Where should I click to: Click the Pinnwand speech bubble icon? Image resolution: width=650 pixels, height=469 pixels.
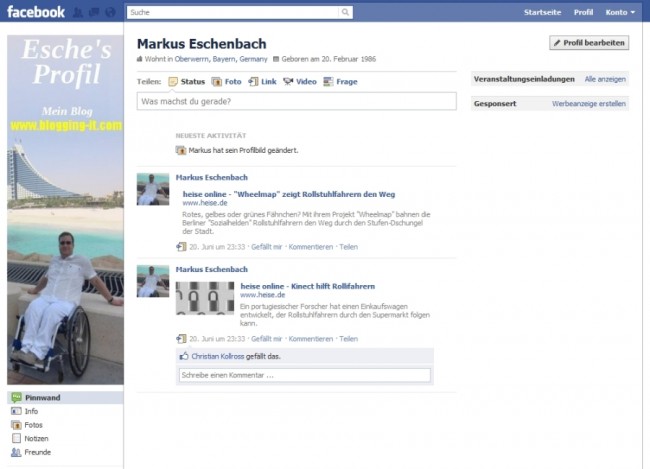(x=17, y=398)
